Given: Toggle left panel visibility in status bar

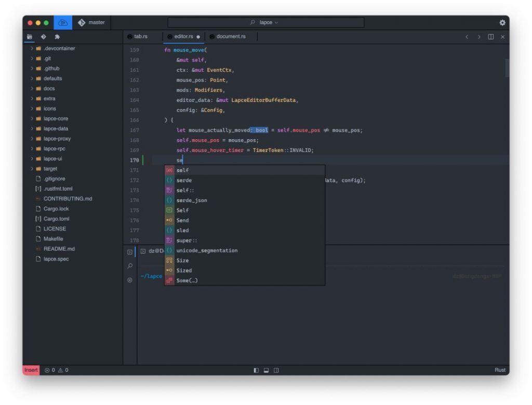Looking at the screenshot, I should click(256, 370).
